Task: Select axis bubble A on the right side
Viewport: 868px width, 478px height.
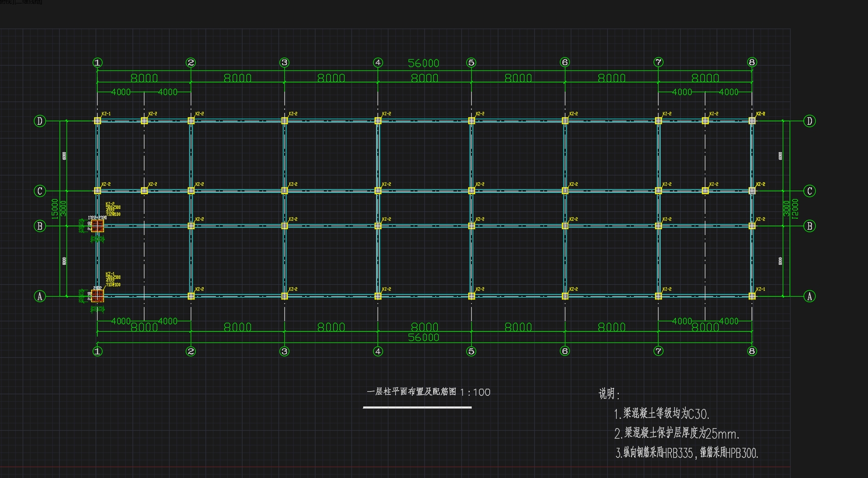Action: tap(809, 296)
